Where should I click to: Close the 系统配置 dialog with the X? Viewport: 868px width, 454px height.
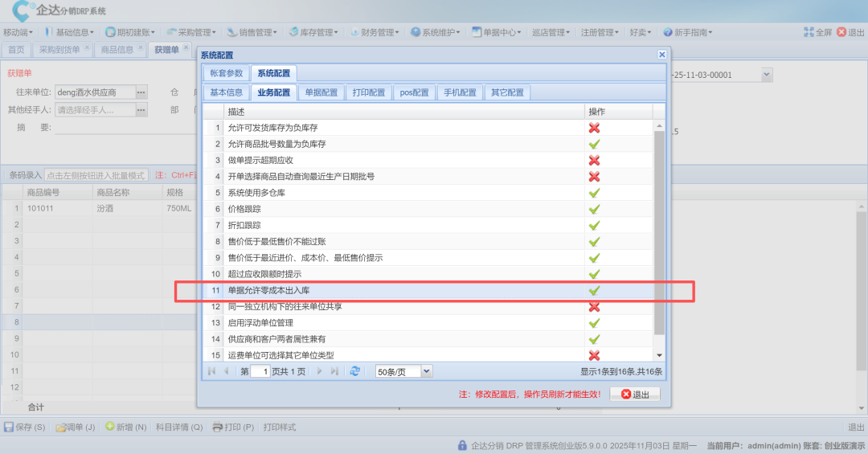click(x=661, y=55)
